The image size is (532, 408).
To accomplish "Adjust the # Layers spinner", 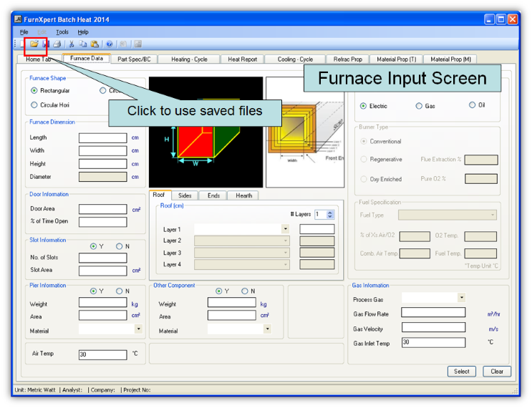I will (x=330, y=214).
